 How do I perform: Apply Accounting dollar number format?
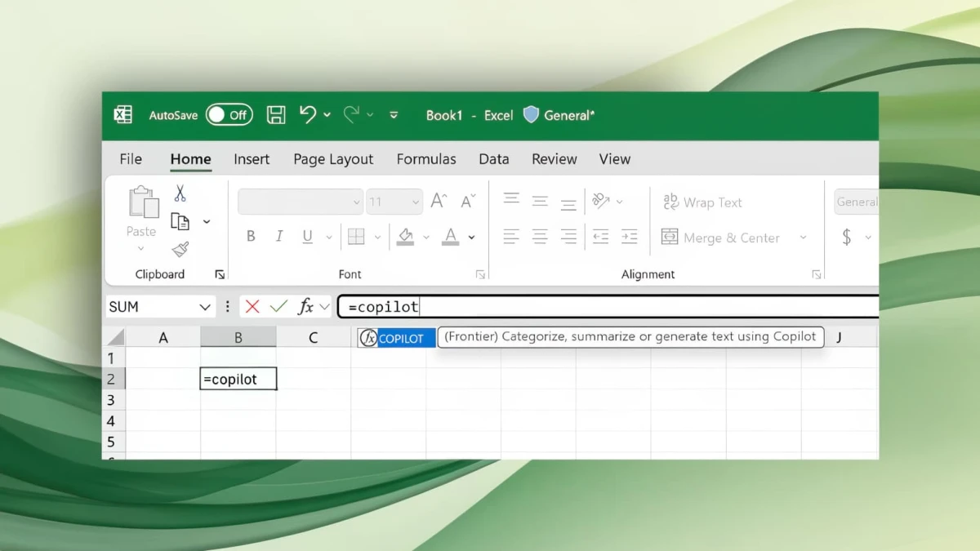(x=847, y=237)
